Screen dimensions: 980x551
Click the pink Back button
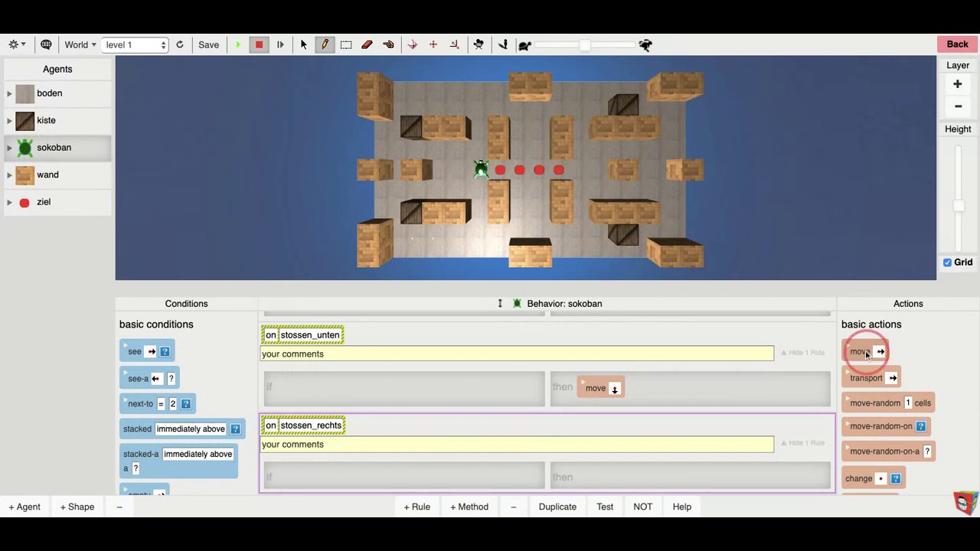[957, 44]
